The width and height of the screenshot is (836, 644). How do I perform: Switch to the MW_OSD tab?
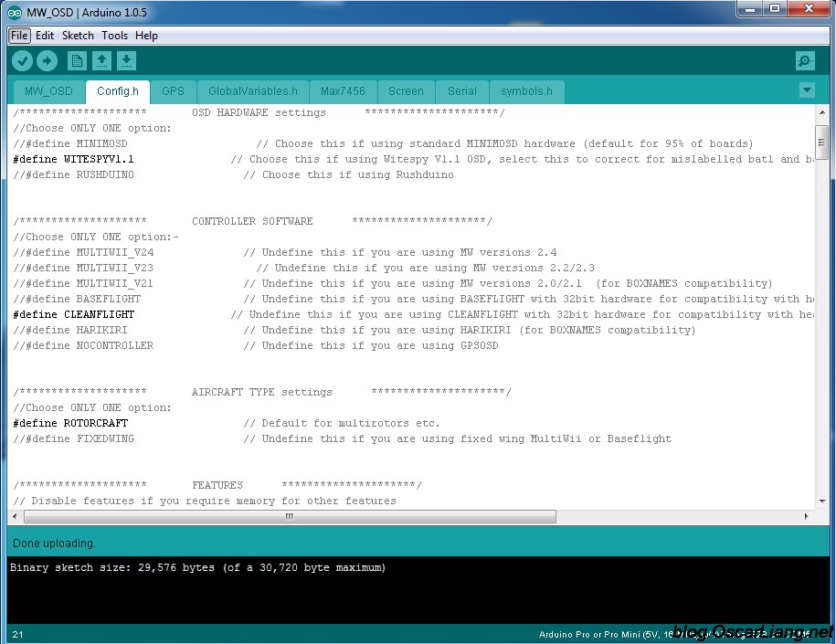tap(48, 91)
